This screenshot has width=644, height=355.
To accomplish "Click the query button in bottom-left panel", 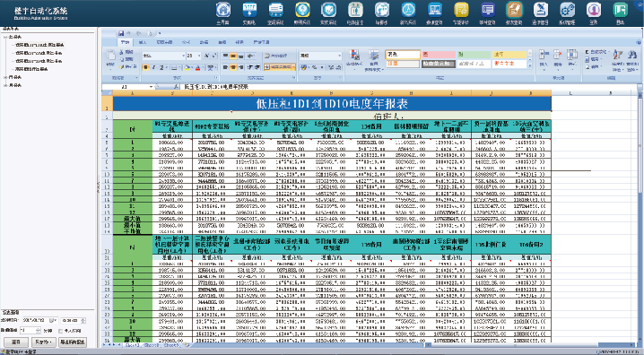I will [x=15, y=342].
